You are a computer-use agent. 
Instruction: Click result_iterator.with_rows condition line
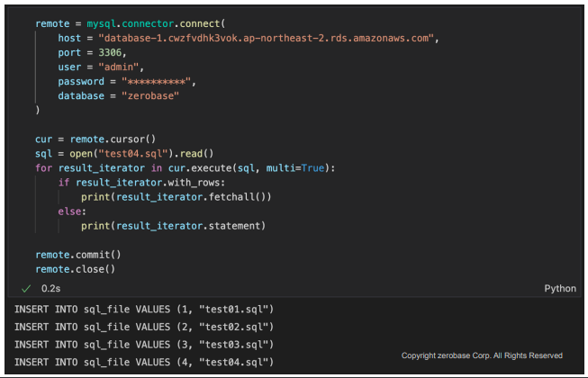141,183
